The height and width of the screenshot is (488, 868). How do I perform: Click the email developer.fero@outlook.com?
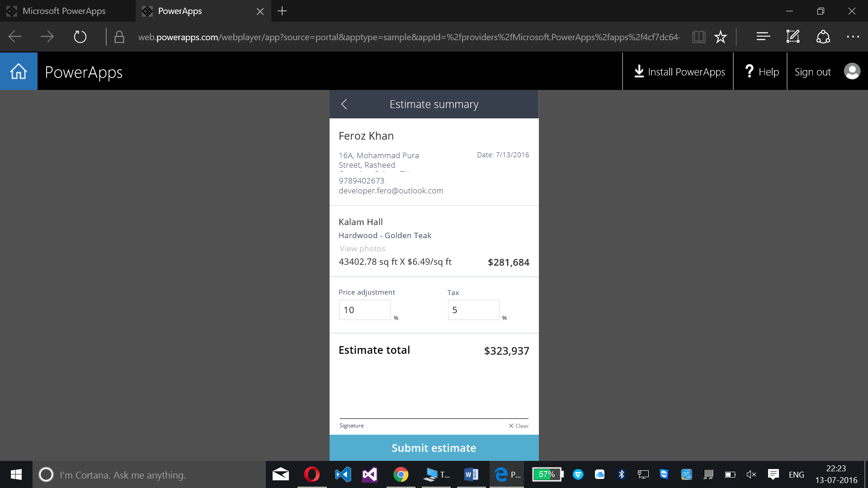(391, 191)
